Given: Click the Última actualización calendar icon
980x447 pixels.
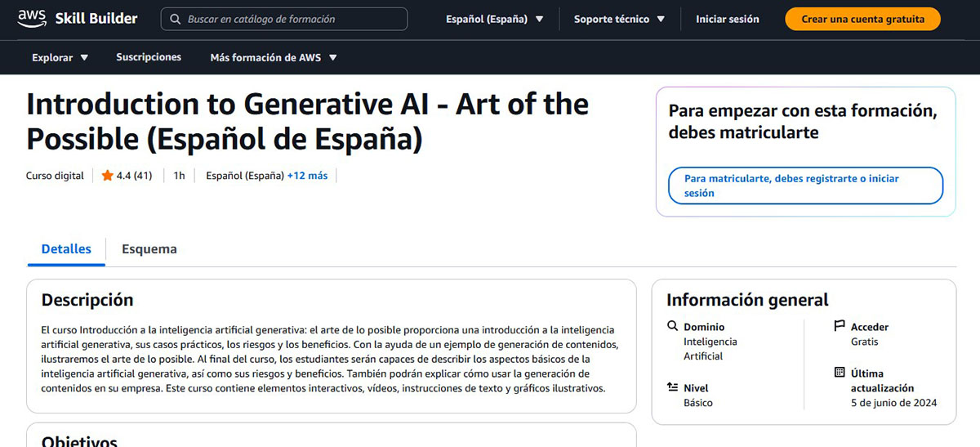Looking at the screenshot, I should tap(840, 373).
